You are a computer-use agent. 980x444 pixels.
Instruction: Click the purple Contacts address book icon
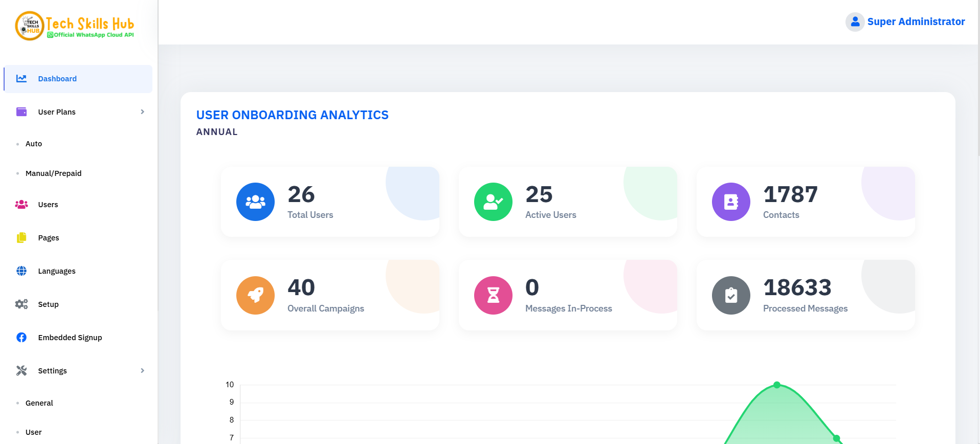pos(731,202)
